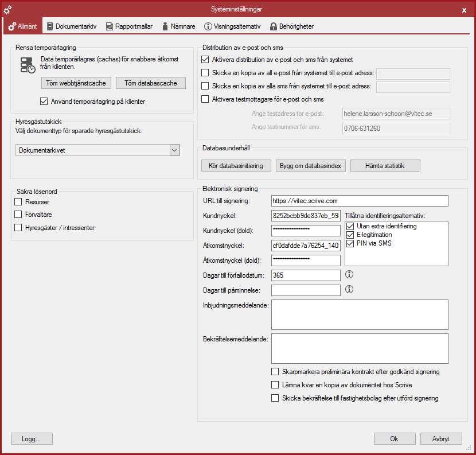Click the e-post copy address field
The height and width of the screenshot is (455, 476).
click(x=413, y=74)
